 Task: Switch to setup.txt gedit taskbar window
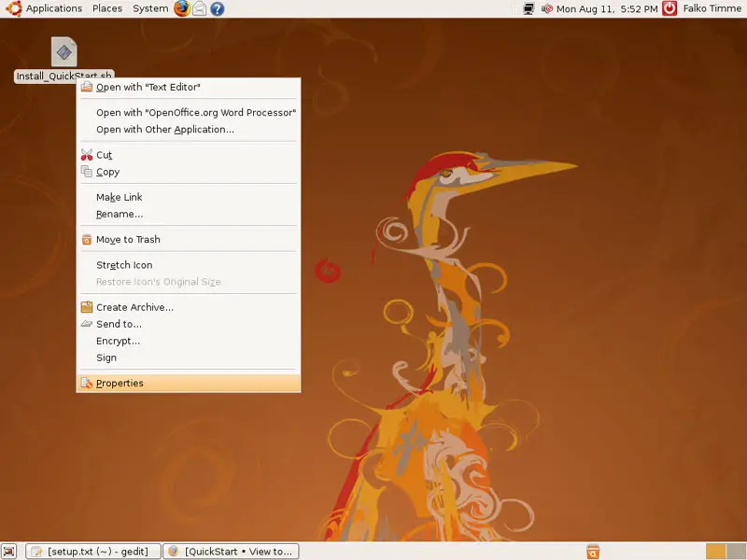coord(93,552)
